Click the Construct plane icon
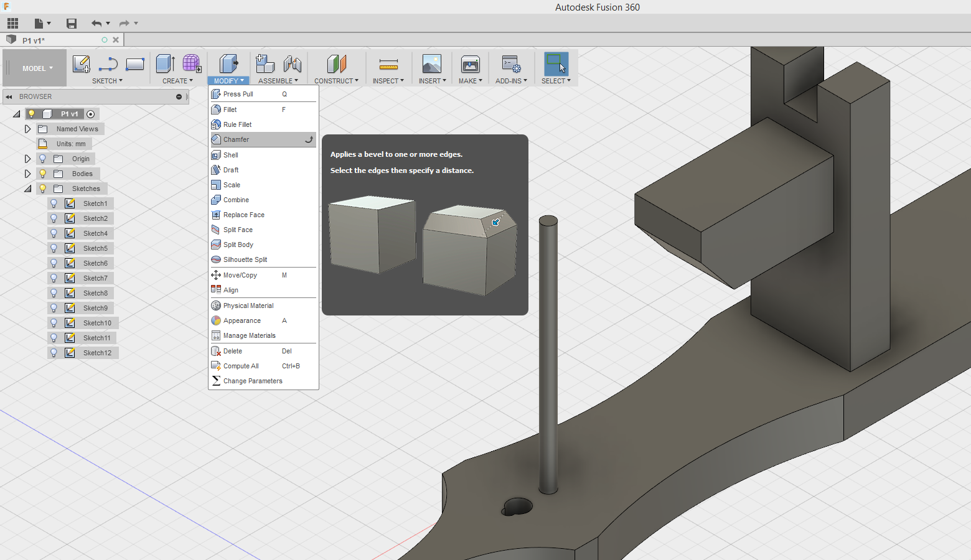The height and width of the screenshot is (560, 971). 336,63
